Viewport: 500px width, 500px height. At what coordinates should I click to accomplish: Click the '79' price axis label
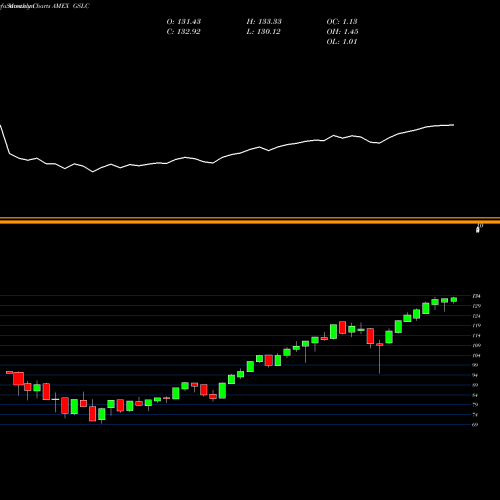coord(475,405)
